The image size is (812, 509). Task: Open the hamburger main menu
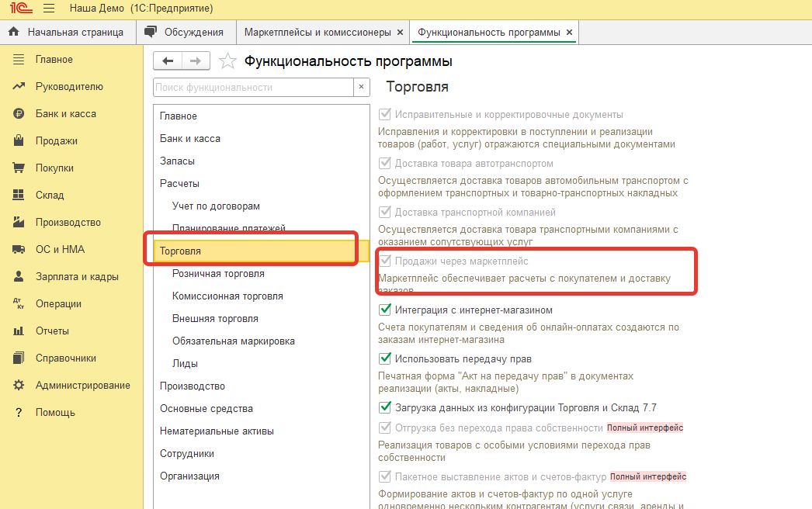[48, 9]
